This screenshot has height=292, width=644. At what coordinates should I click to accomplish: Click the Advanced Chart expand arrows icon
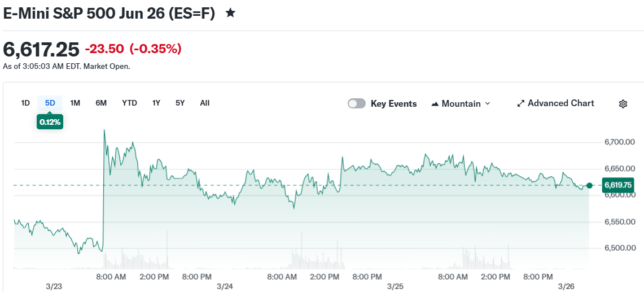(x=521, y=103)
